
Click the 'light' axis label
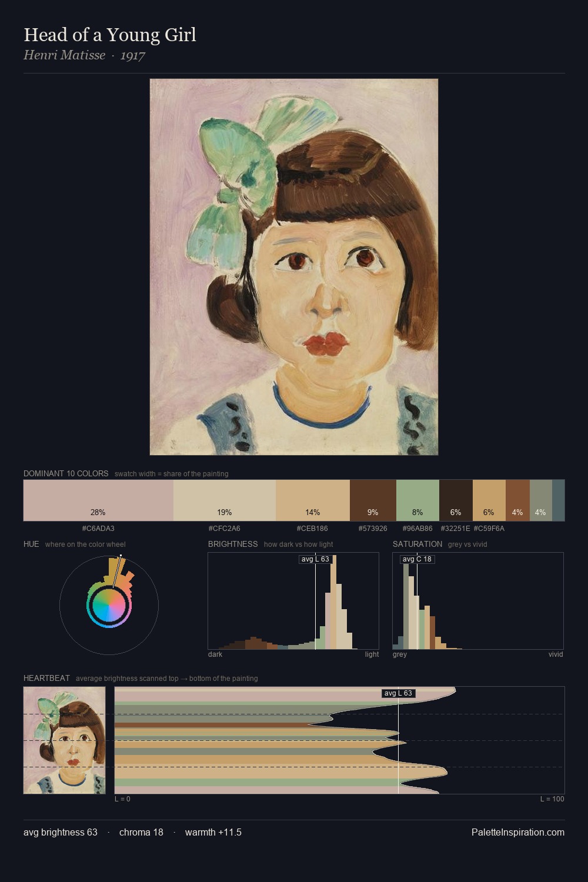point(372,654)
